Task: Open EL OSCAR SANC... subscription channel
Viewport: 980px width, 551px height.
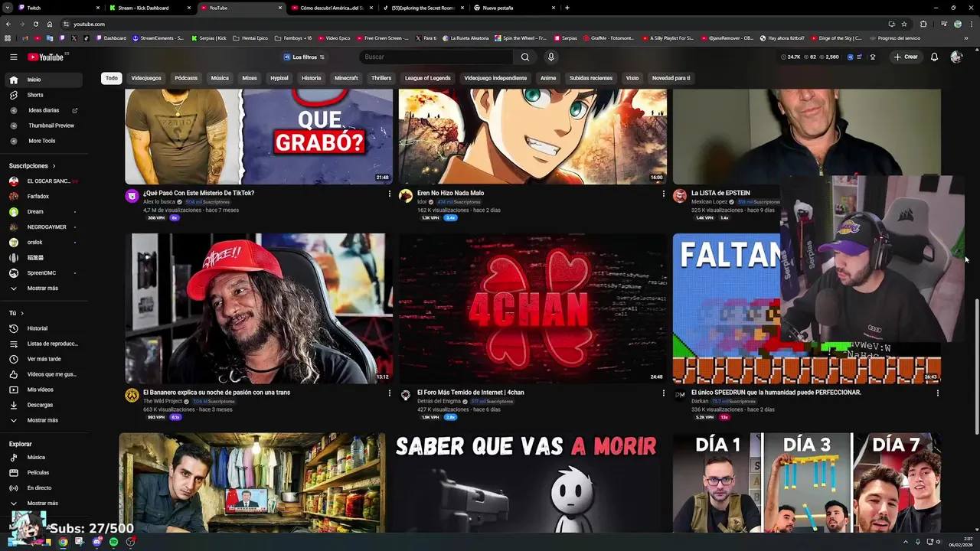Action: tap(44, 181)
